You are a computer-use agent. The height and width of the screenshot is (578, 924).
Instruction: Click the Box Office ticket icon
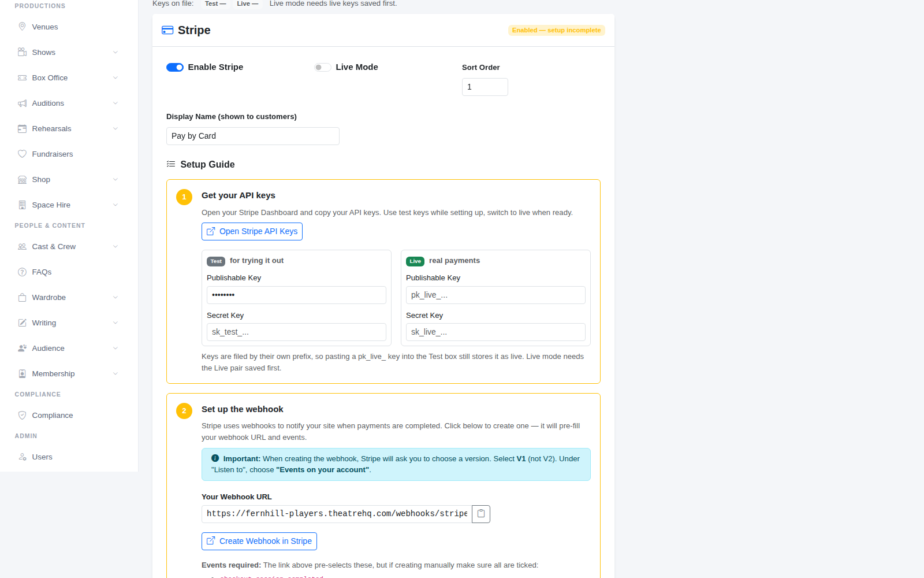[x=22, y=77]
